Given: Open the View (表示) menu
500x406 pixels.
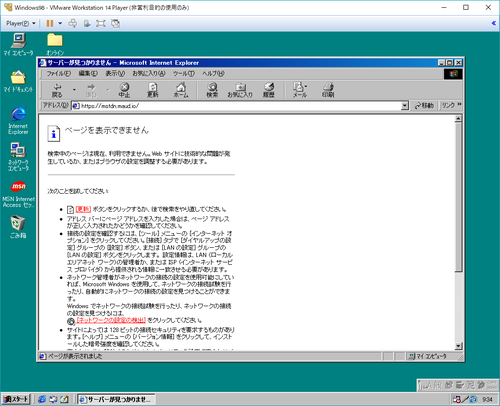Looking at the screenshot, I should click(115, 73).
